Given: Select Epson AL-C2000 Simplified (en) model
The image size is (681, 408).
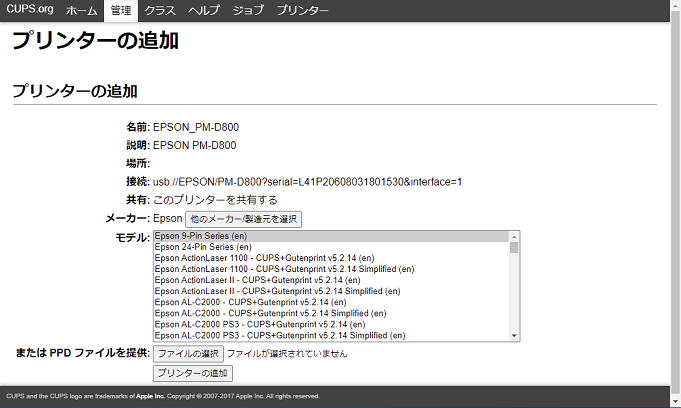Looking at the screenshot, I should (x=332, y=313).
